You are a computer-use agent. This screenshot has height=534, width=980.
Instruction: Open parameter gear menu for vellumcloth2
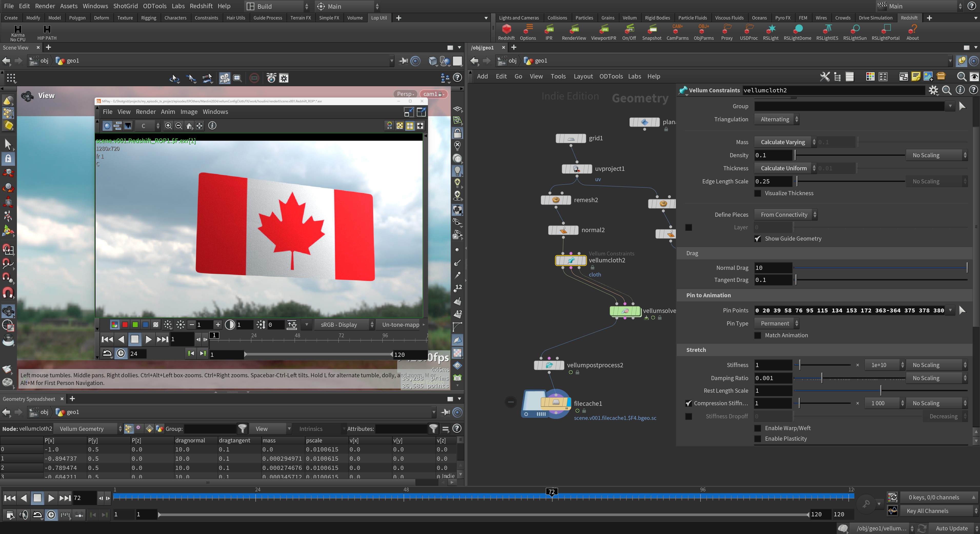click(933, 90)
